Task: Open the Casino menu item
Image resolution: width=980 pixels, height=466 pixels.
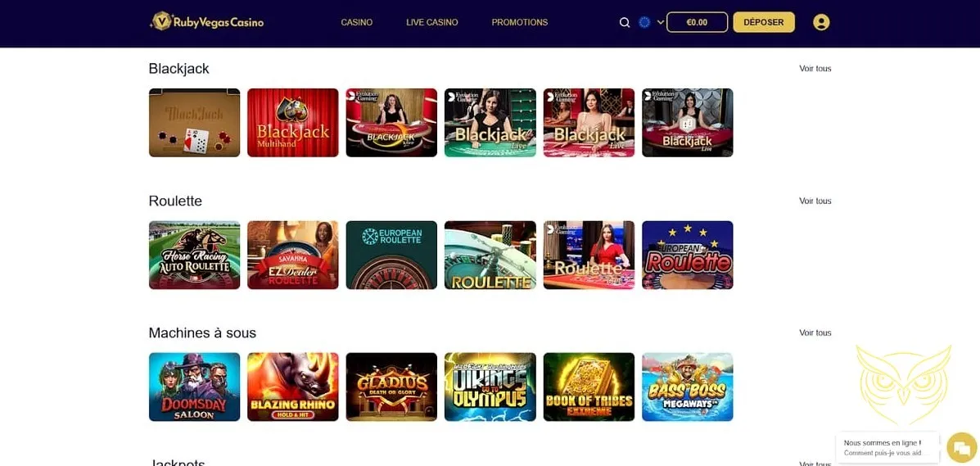Action: [357, 22]
